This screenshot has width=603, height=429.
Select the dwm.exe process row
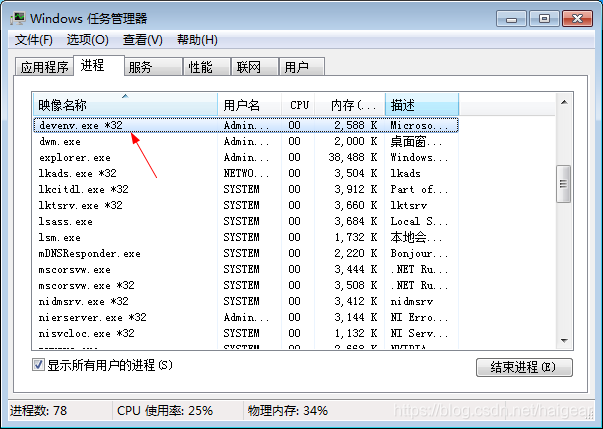246,141
